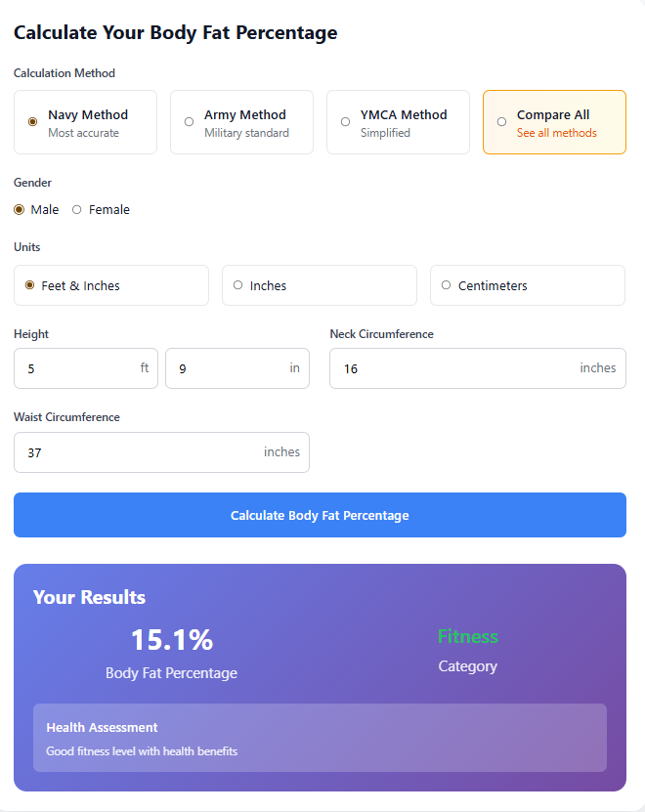Image resolution: width=645 pixels, height=812 pixels.
Task: Click the 'Most accurate' Navy subtitle
Action: tap(83, 133)
